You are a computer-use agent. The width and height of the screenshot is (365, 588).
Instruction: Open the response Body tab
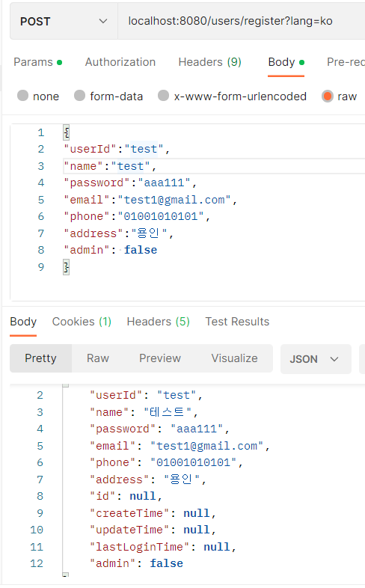click(x=23, y=322)
